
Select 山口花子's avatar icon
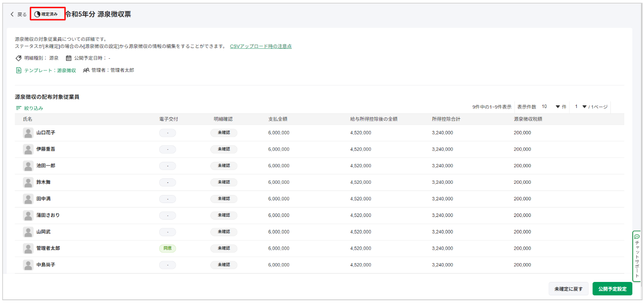tap(28, 133)
